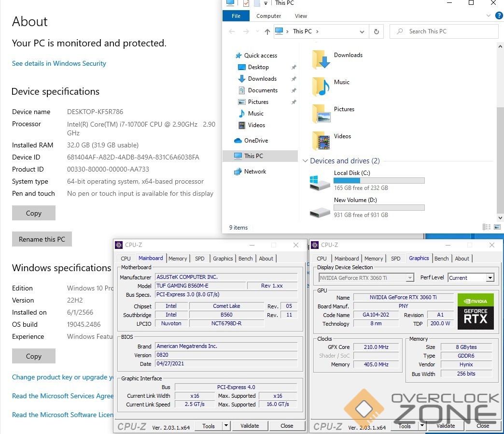The image size is (504, 434).
Task: Click the This PC address path box
Action: [321, 31]
